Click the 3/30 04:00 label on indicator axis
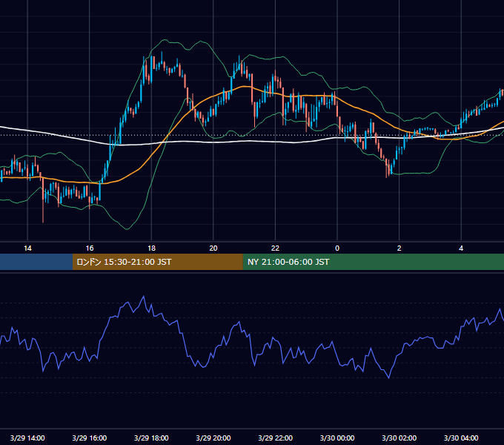This screenshot has height=445, width=504. [461, 438]
